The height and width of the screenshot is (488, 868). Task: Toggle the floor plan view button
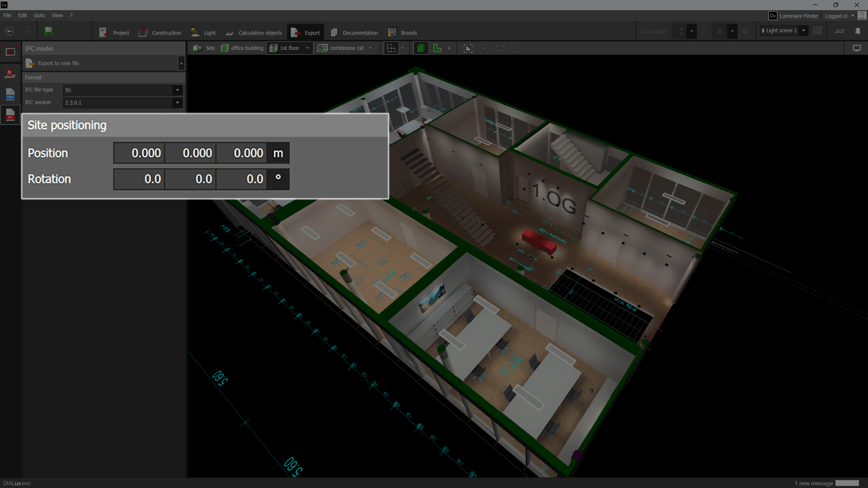437,48
